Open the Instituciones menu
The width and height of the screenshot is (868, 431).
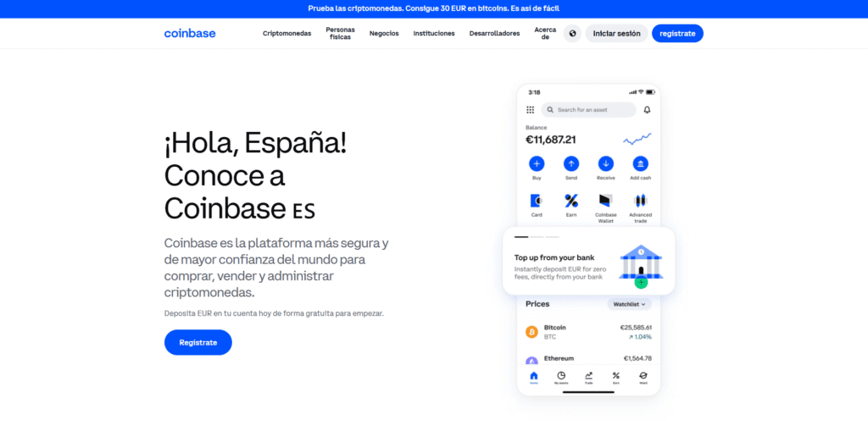pyautogui.click(x=434, y=34)
